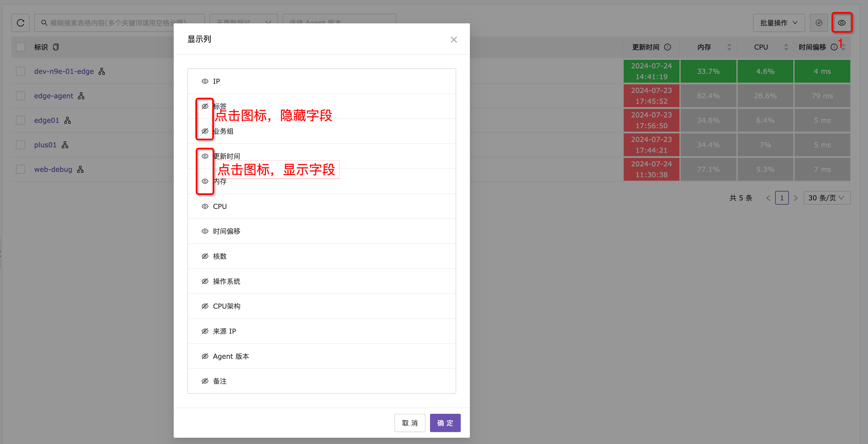Image resolution: width=868 pixels, height=444 pixels.
Task: Select page 1 in pagination
Action: point(782,198)
